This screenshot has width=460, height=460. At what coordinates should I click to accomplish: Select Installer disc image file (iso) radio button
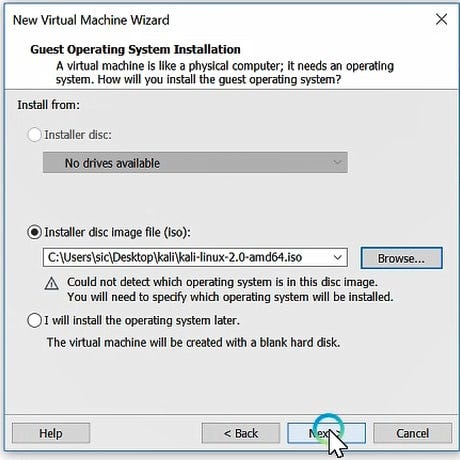[34, 232]
